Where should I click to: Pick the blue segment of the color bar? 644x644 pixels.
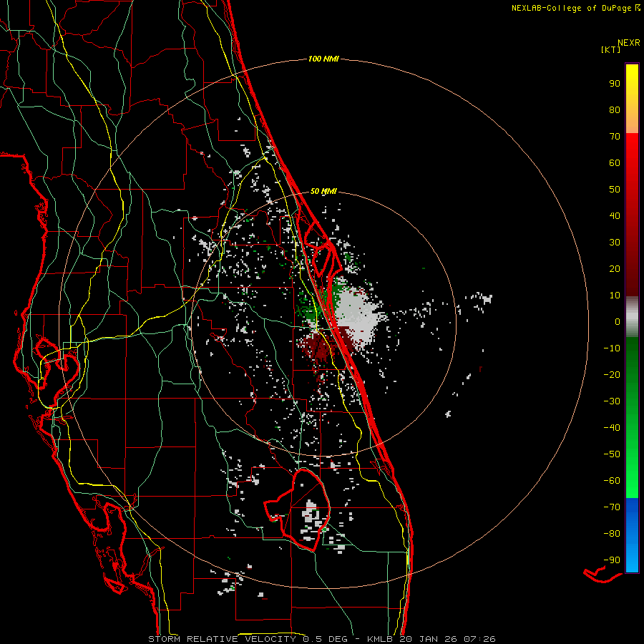[x=632, y=535]
